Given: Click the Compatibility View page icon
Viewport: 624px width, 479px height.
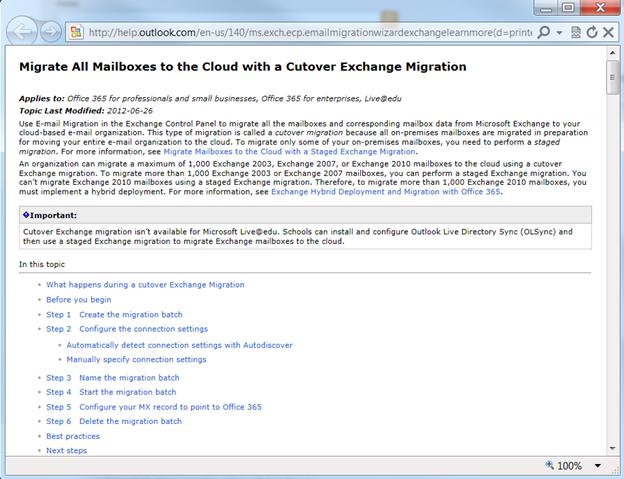Looking at the screenshot, I should point(575,32).
